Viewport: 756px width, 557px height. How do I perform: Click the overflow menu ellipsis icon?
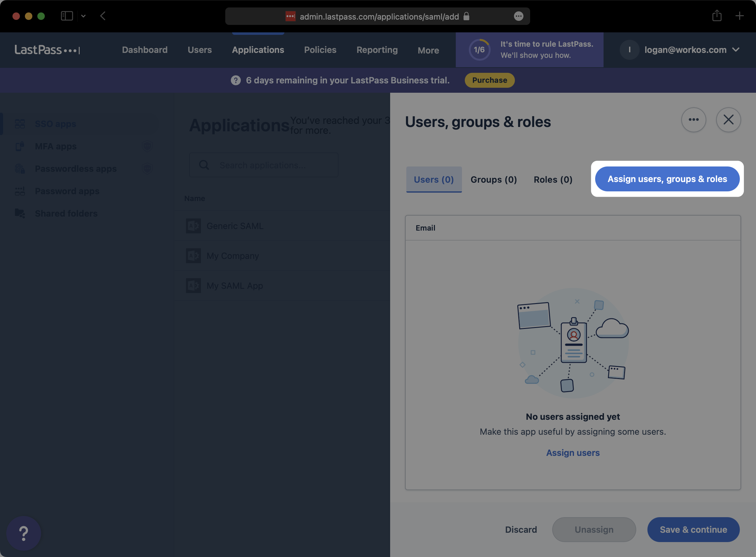click(x=693, y=120)
